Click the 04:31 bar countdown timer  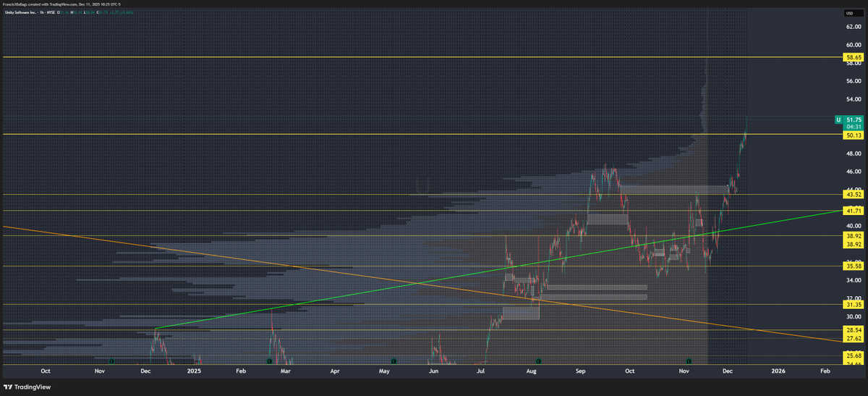tap(854, 127)
